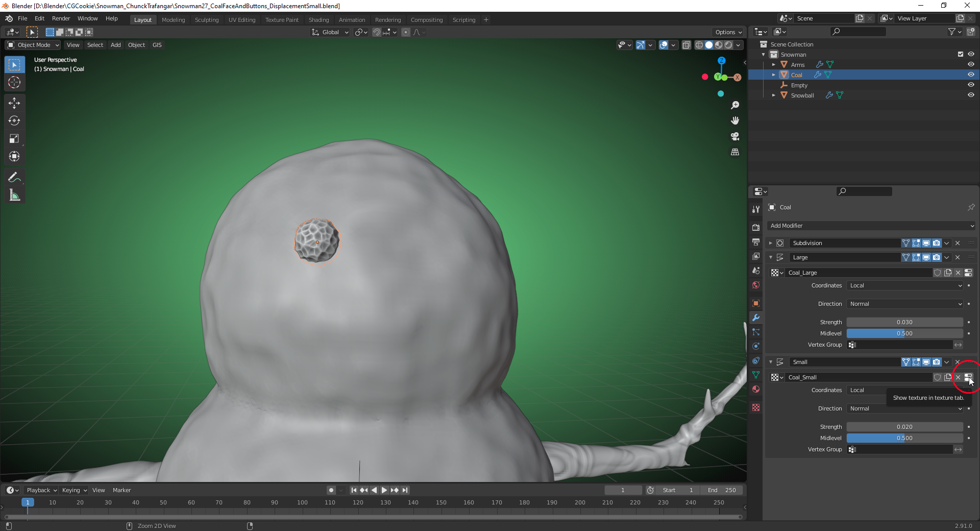Switch to the Sculpting workspace tab
980x531 pixels.
point(207,20)
